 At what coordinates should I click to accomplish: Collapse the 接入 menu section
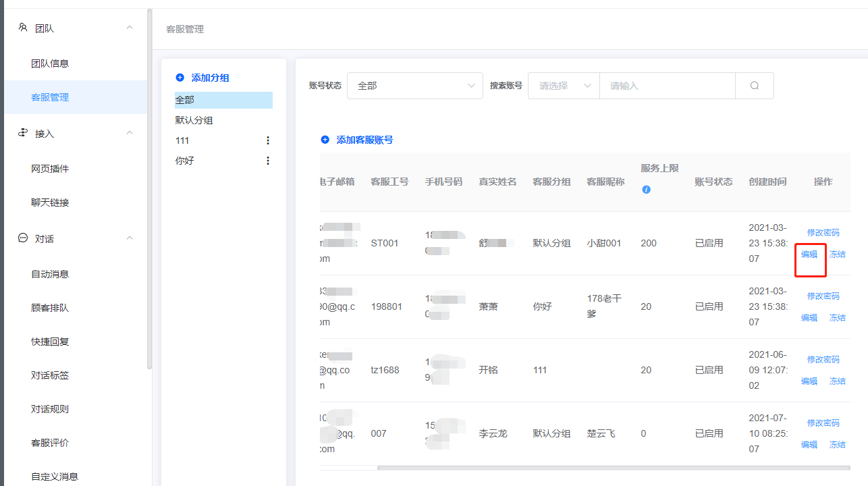(x=130, y=133)
